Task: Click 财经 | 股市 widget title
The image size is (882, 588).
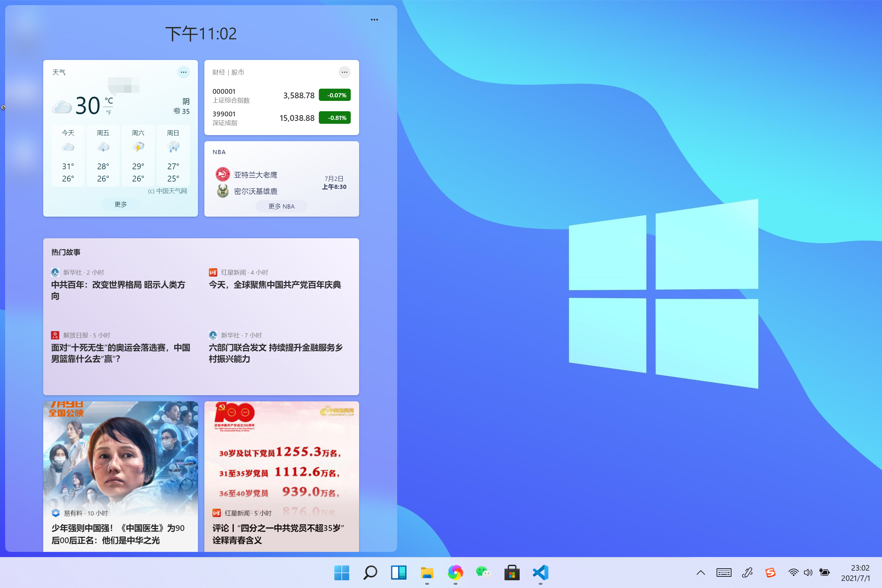Action: pyautogui.click(x=228, y=72)
